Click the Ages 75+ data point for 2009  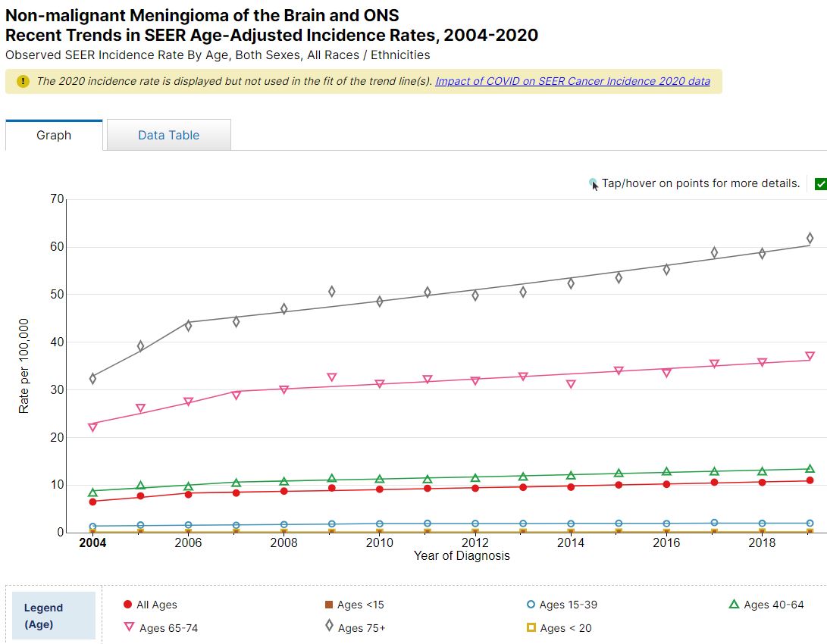click(331, 292)
